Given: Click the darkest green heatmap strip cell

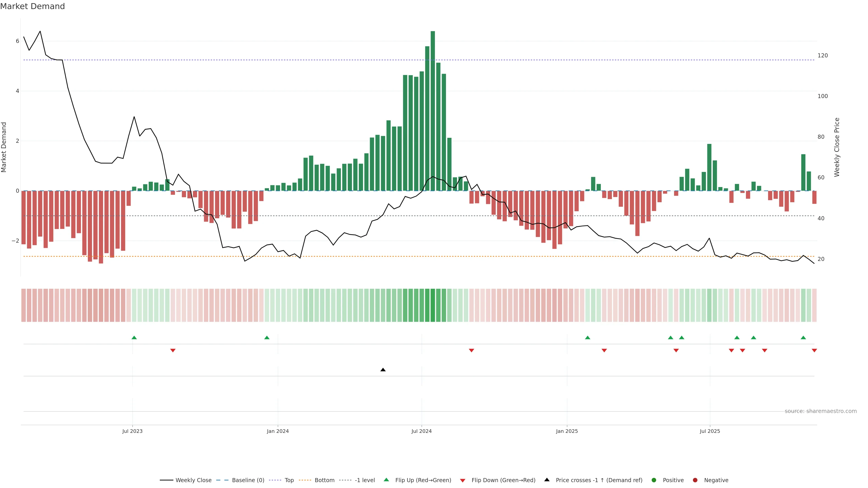Looking at the screenshot, I should (x=433, y=305).
